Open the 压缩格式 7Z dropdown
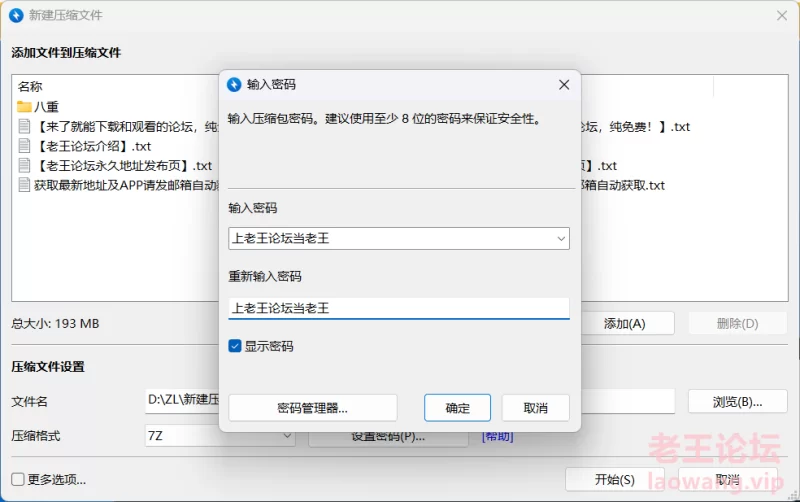This screenshot has width=800, height=502. click(220, 436)
